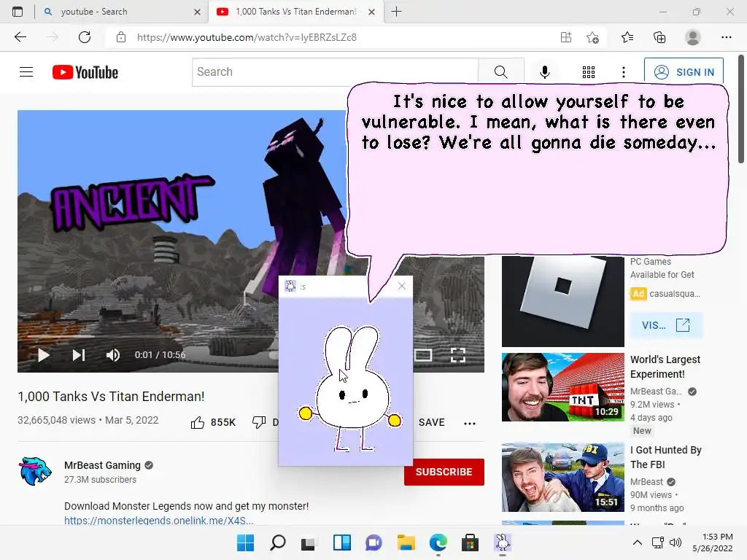This screenshot has width=747, height=560.
Task: Play the video with the play button
Action: [43, 355]
